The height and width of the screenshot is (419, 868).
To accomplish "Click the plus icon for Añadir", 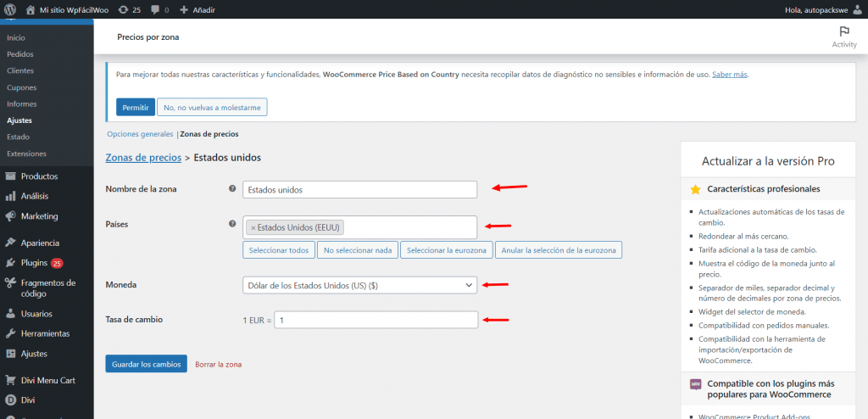I will click(x=184, y=10).
